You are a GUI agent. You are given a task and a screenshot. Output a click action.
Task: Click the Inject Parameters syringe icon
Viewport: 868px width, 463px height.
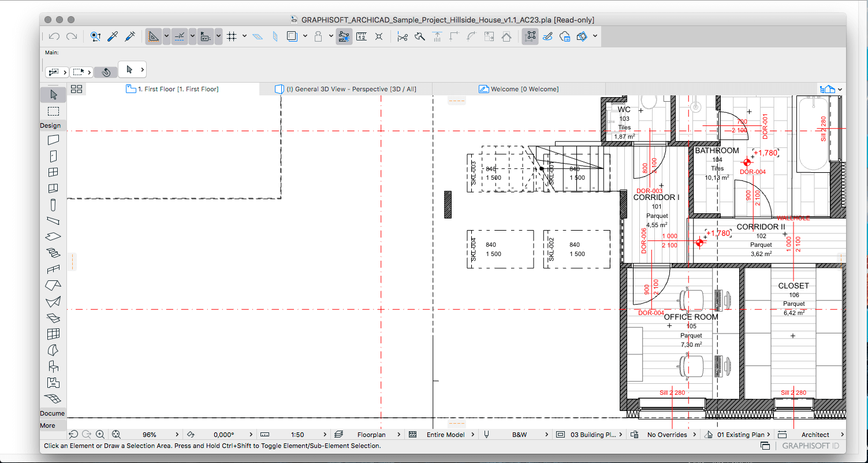pyautogui.click(x=131, y=36)
